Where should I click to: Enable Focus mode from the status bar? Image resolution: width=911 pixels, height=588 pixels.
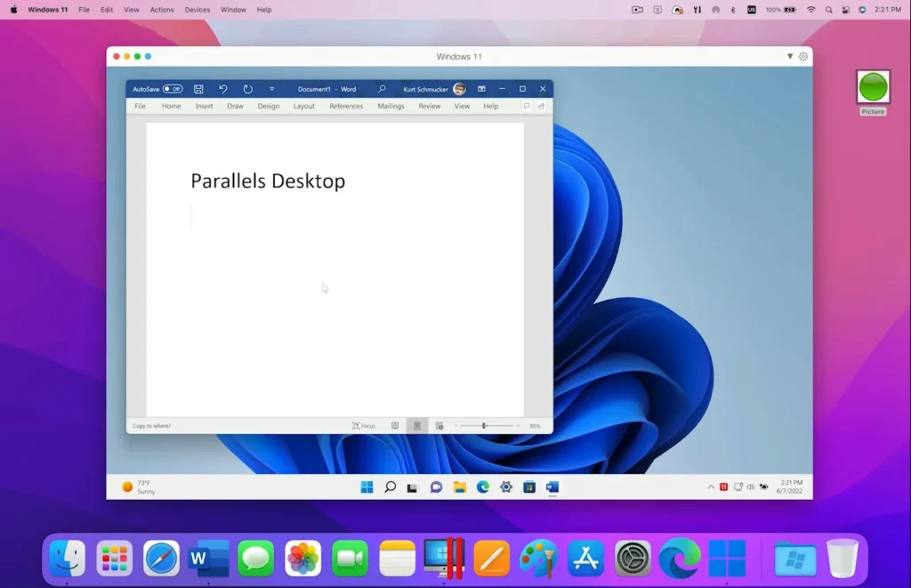(363, 425)
